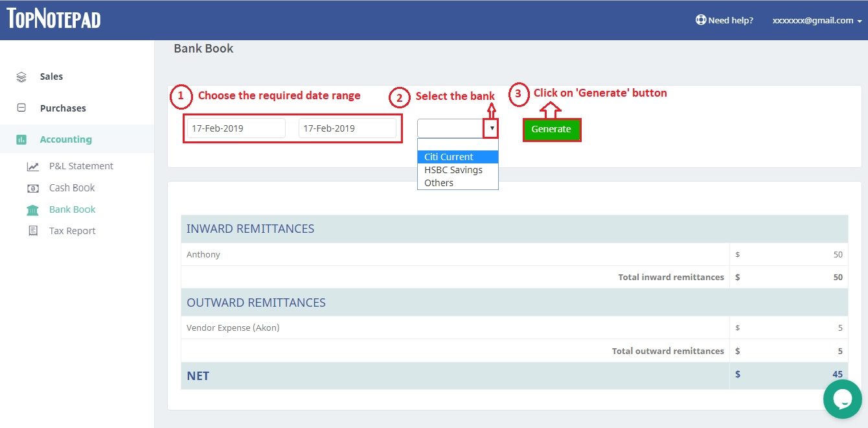Click the end date field
868x428 pixels.
pos(347,128)
